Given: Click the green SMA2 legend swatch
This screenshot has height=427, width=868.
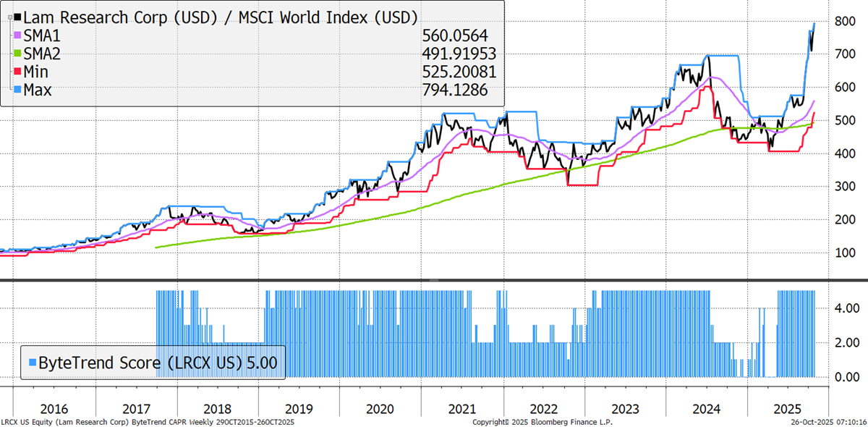Looking at the screenshot, I should pyautogui.click(x=19, y=54).
